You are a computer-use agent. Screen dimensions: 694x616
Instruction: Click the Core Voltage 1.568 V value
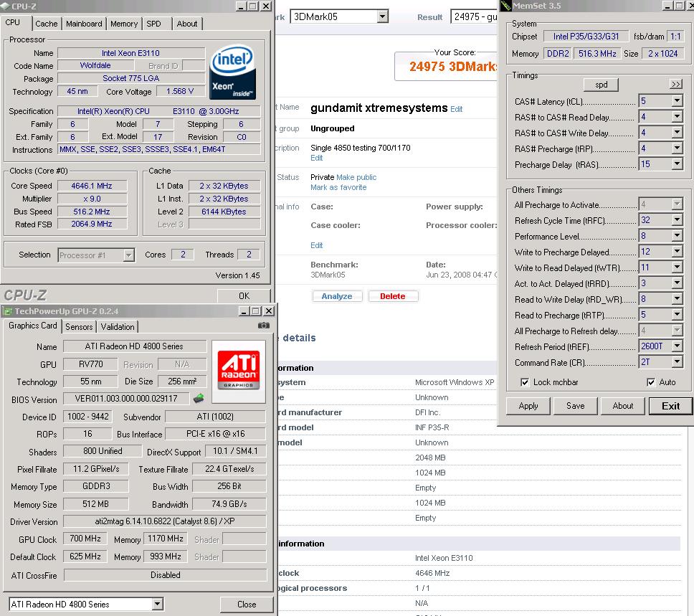(x=180, y=91)
